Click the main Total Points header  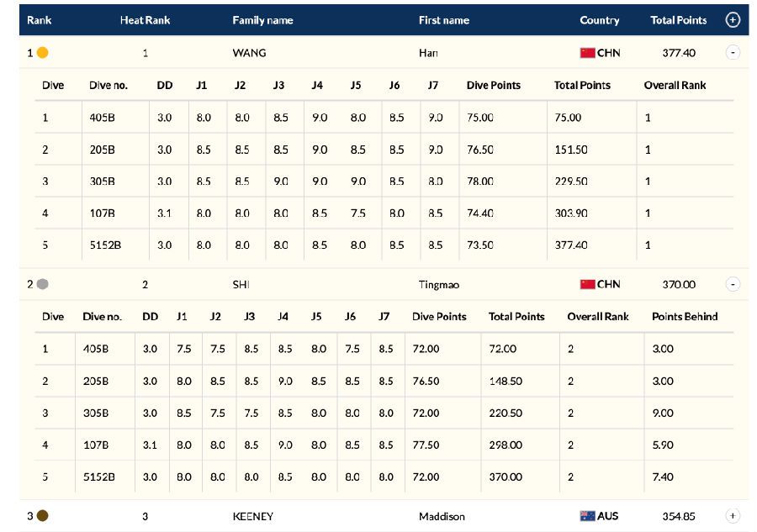click(x=678, y=20)
